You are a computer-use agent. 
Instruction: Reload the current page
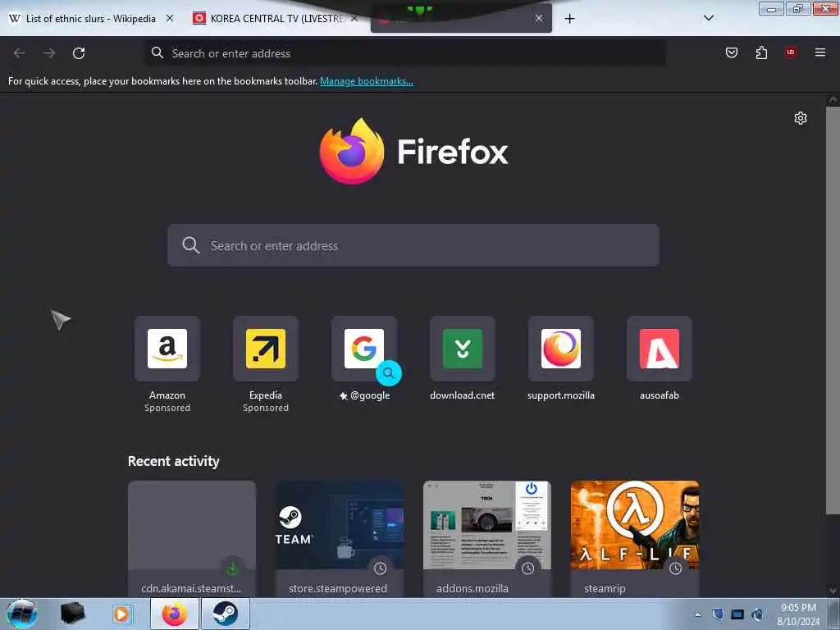click(79, 53)
